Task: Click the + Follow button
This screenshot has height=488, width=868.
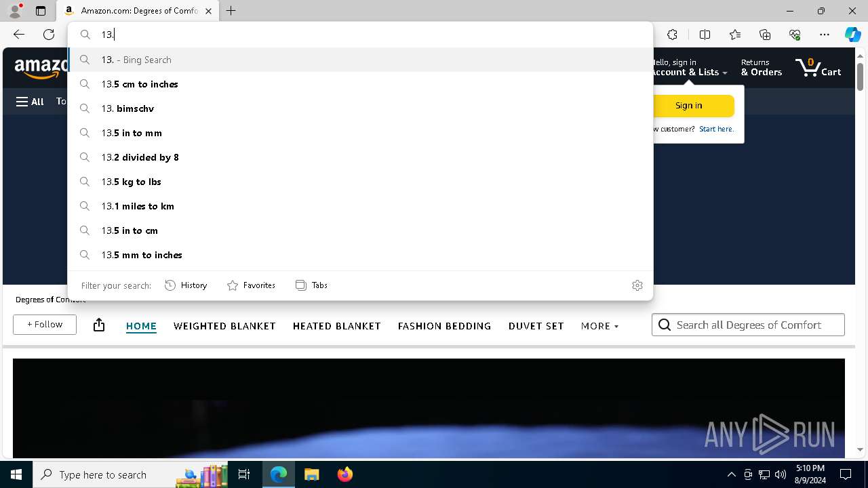Action: [x=45, y=325]
